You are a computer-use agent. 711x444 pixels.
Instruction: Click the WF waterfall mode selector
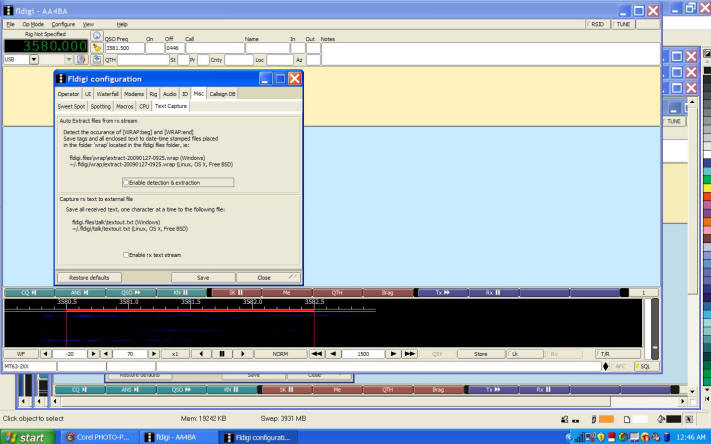pyautogui.click(x=21, y=354)
